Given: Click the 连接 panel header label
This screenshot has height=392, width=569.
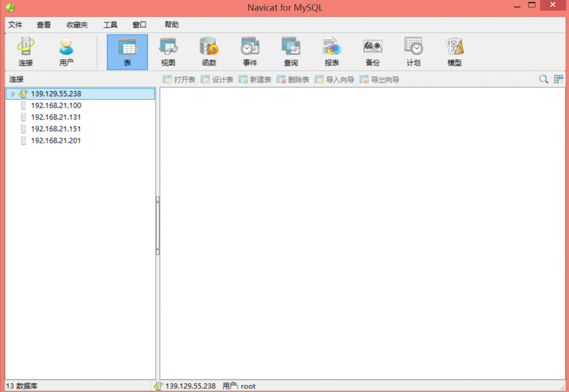Looking at the screenshot, I should (x=16, y=79).
